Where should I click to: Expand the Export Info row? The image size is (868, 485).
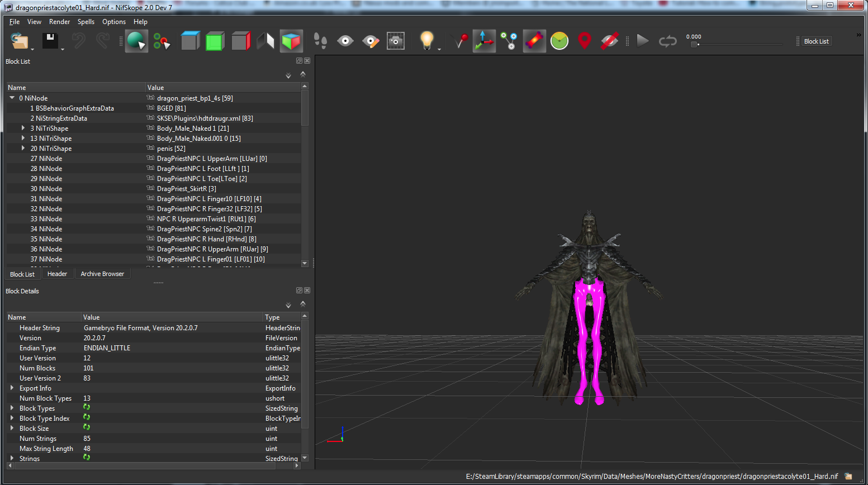pos(12,388)
